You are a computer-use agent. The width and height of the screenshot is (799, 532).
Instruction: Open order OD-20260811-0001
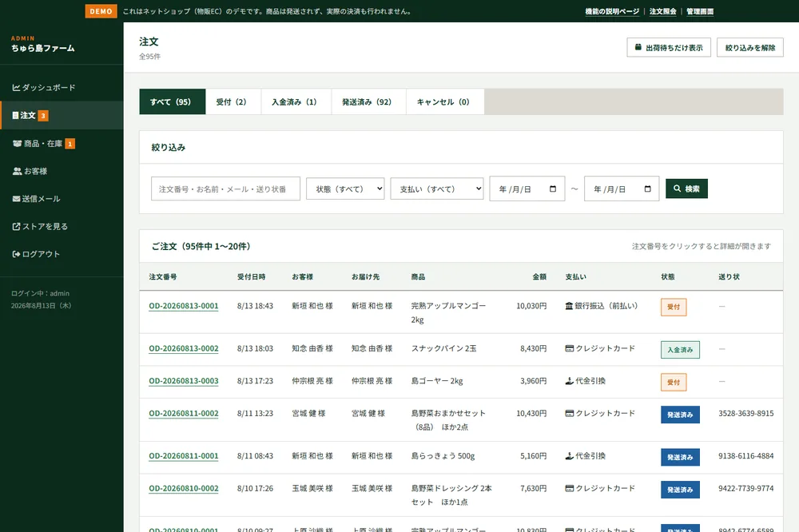[184, 456]
